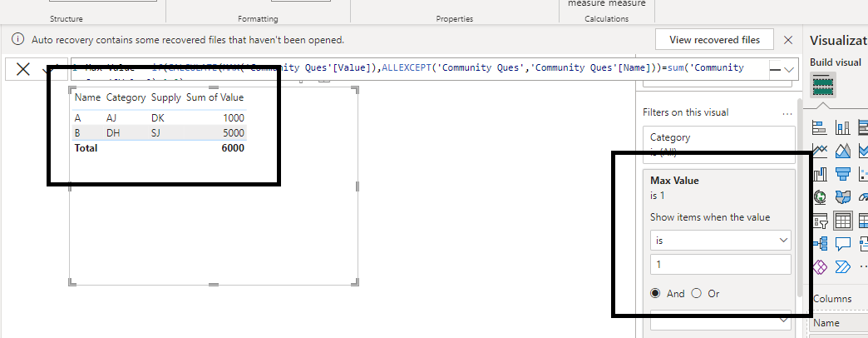868x338 pixels.
Task: Click the Formatting ribbon group label
Action: [258, 19]
